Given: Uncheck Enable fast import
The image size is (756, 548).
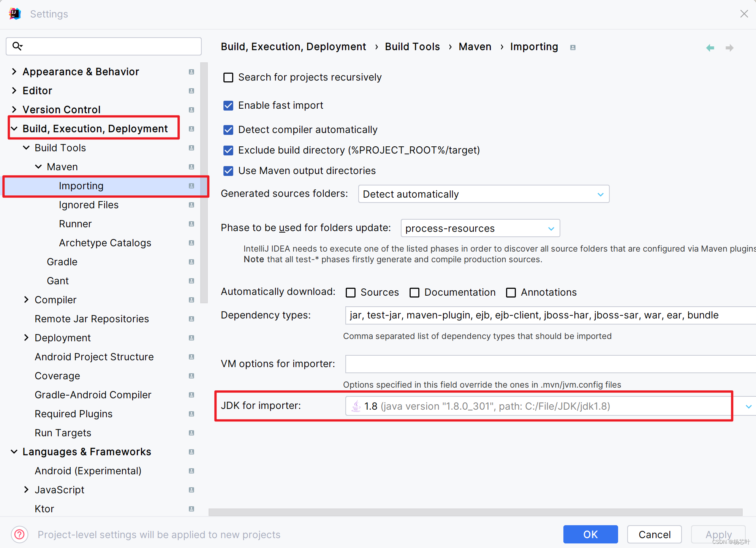Looking at the screenshot, I should click(228, 106).
